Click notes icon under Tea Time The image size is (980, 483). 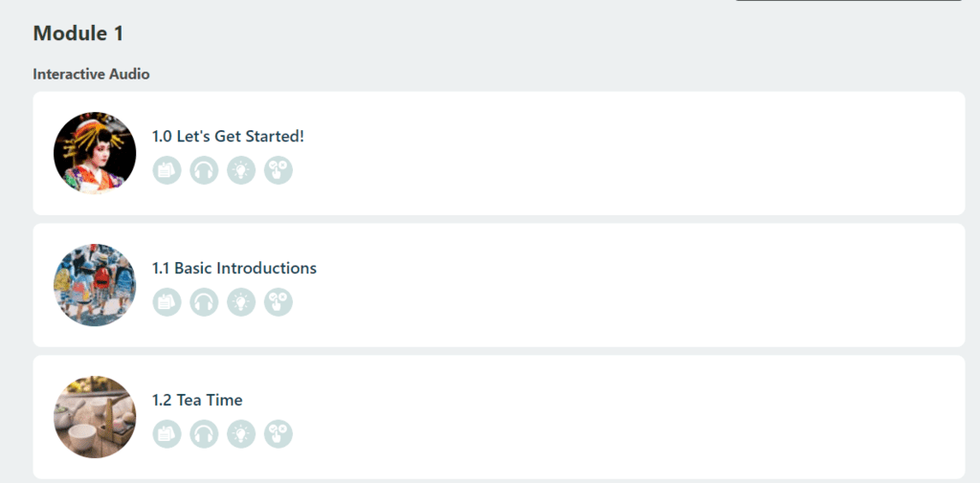(x=167, y=434)
